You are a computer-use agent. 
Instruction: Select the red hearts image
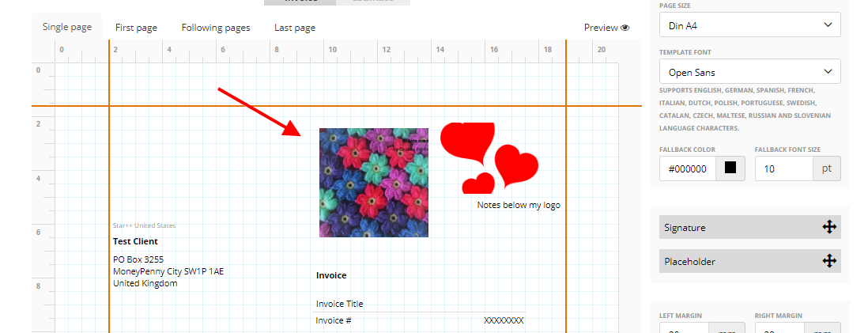489,158
